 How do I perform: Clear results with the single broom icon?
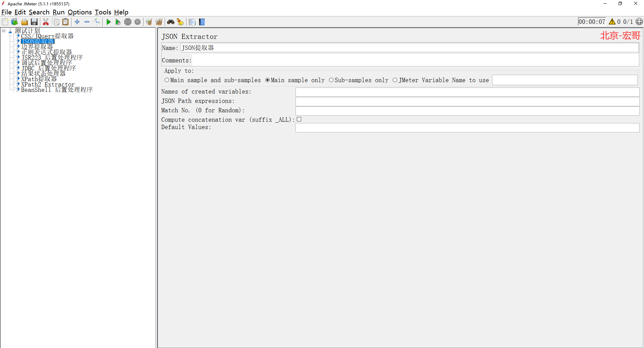click(149, 22)
